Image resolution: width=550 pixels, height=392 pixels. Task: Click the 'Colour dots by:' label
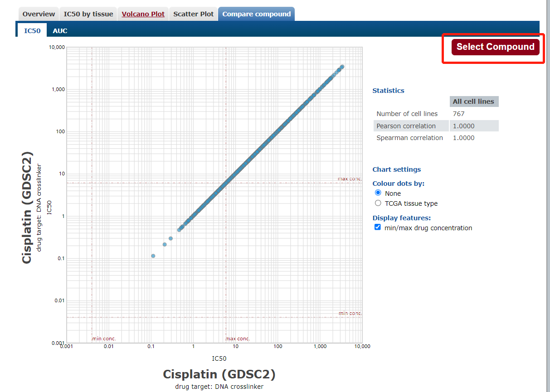pyautogui.click(x=399, y=184)
